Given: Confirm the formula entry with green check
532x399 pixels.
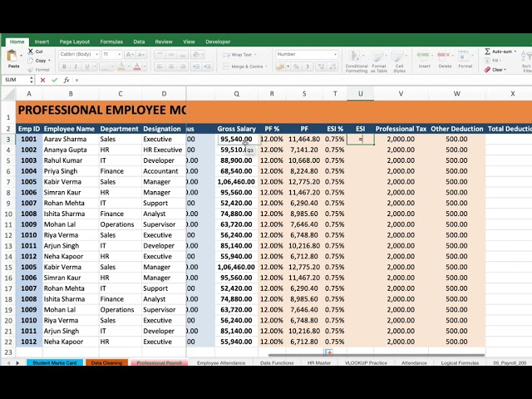Looking at the screenshot, I should [x=54, y=80].
